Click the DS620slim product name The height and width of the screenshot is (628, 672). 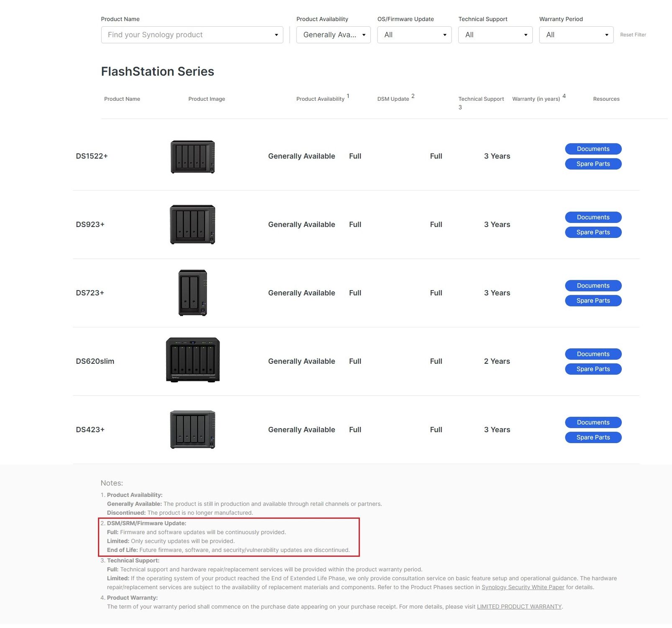click(x=95, y=361)
